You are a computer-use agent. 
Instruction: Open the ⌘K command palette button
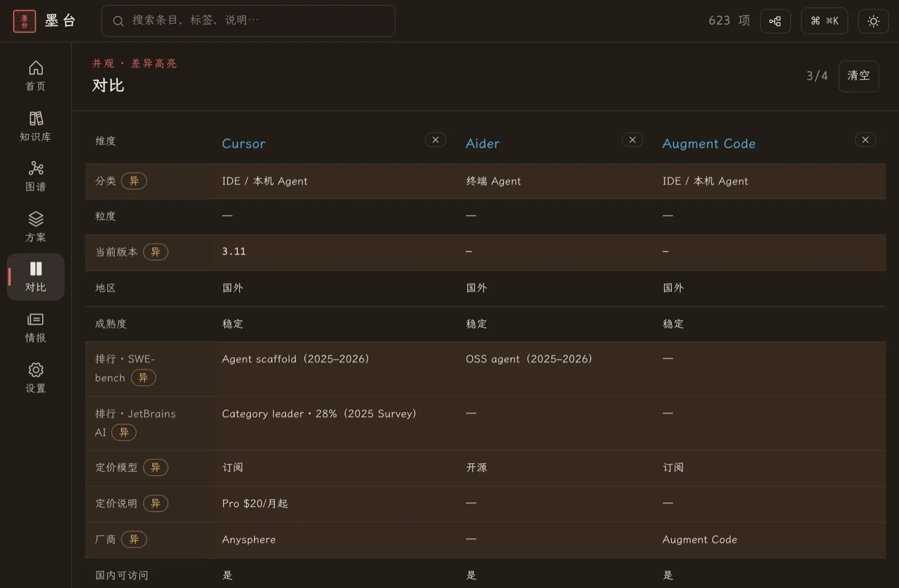[x=824, y=21]
